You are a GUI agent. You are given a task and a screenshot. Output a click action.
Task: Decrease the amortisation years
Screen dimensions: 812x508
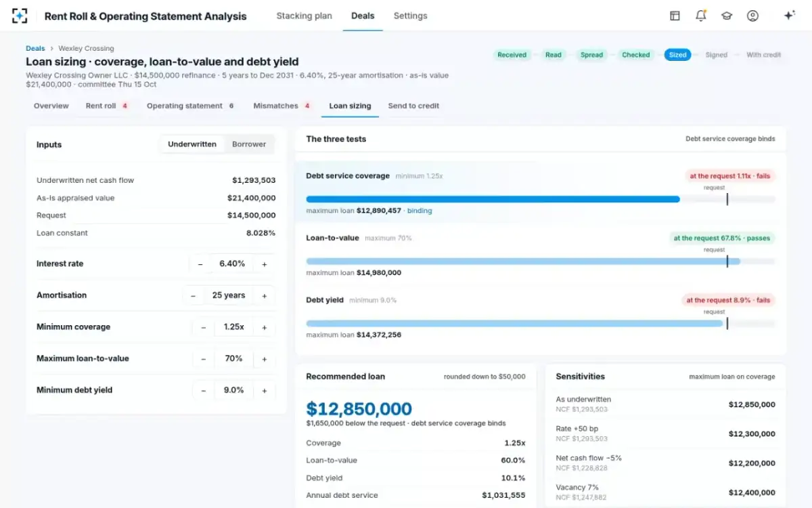(194, 295)
